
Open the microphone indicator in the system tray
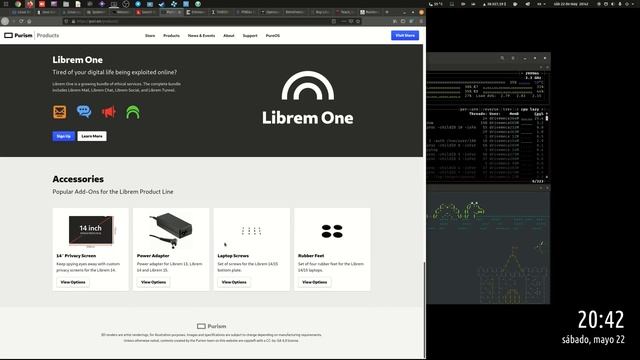(x=620, y=4)
